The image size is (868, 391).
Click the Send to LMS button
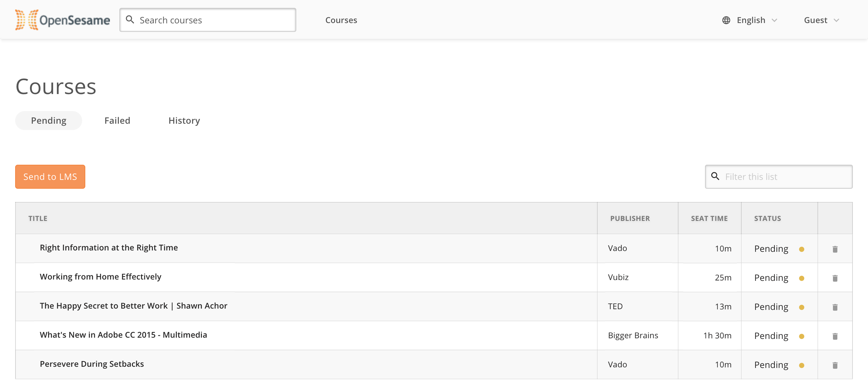point(50,176)
